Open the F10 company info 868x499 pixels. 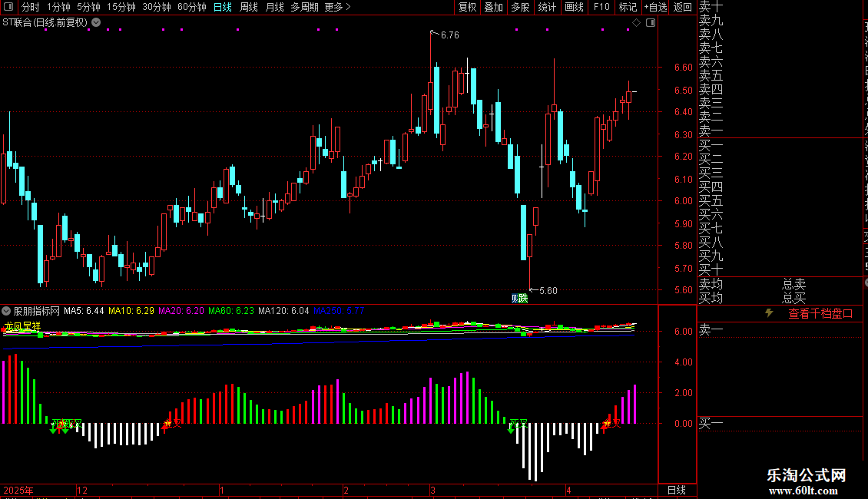click(x=601, y=7)
